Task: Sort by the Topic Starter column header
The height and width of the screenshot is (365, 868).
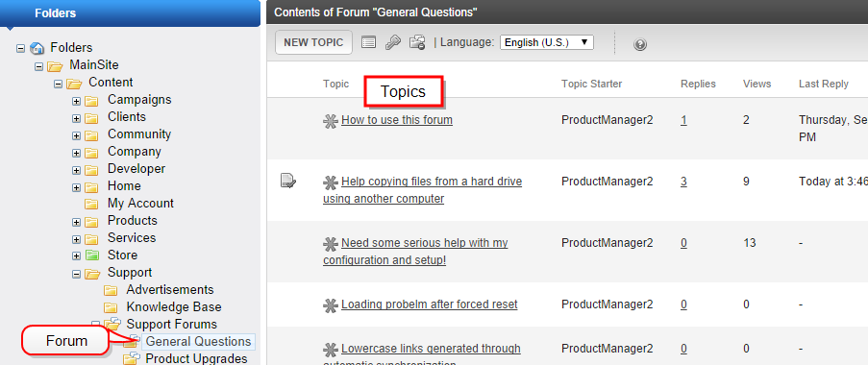Action: pyautogui.click(x=591, y=85)
